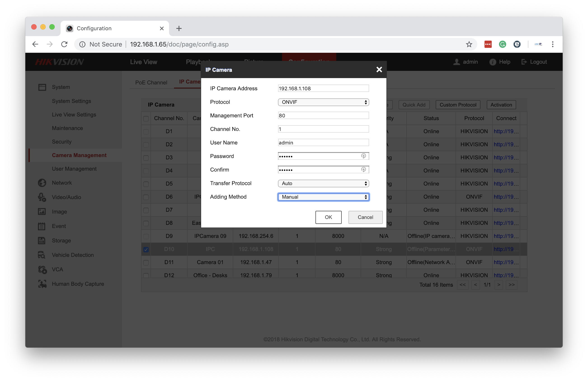Close the IP Camera dialog with X
Screen dimensions: 588x381
(379, 70)
